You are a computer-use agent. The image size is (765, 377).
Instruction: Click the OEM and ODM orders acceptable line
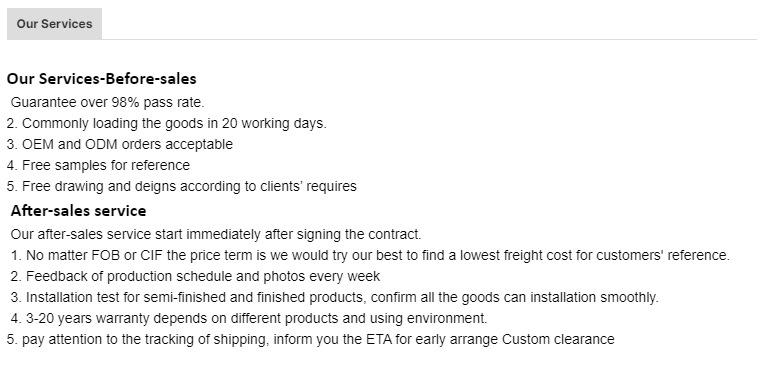(x=120, y=144)
